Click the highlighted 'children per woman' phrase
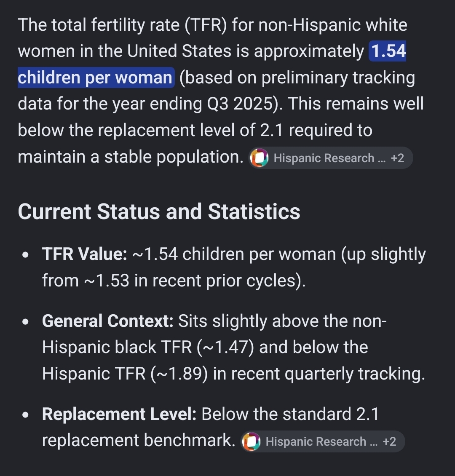The height and width of the screenshot is (476, 455). click(x=95, y=78)
